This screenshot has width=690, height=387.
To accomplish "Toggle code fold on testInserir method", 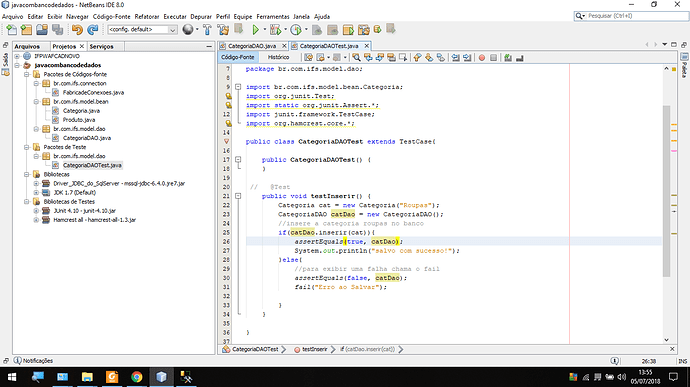I will tap(238, 196).
